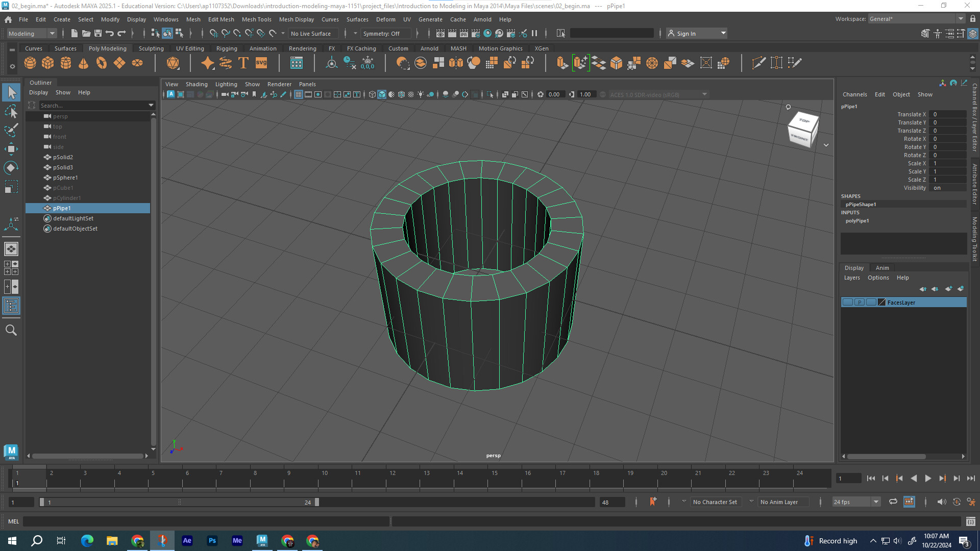Click the polygon cube shelf icon
The width and height of the screenshot is (980, 551).
[48, 63]
